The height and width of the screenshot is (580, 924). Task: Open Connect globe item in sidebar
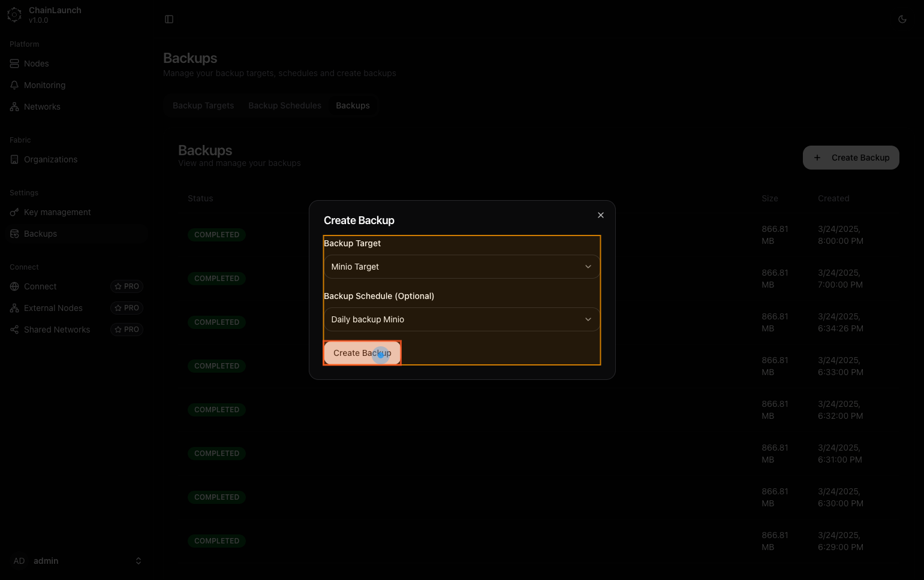[14, 286]
